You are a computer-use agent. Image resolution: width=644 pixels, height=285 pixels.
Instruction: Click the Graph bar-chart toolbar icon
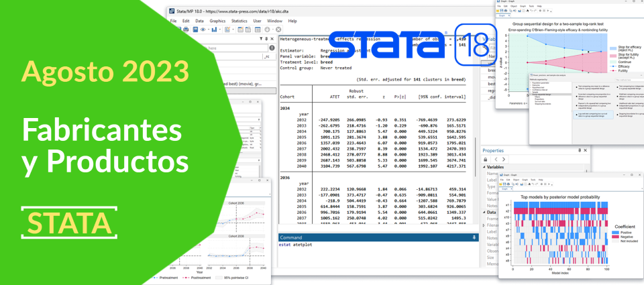[214, 29]
